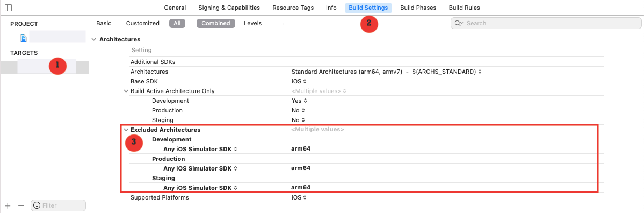
Task: Show Basic build settings
Action: click(x=104, y=24)
